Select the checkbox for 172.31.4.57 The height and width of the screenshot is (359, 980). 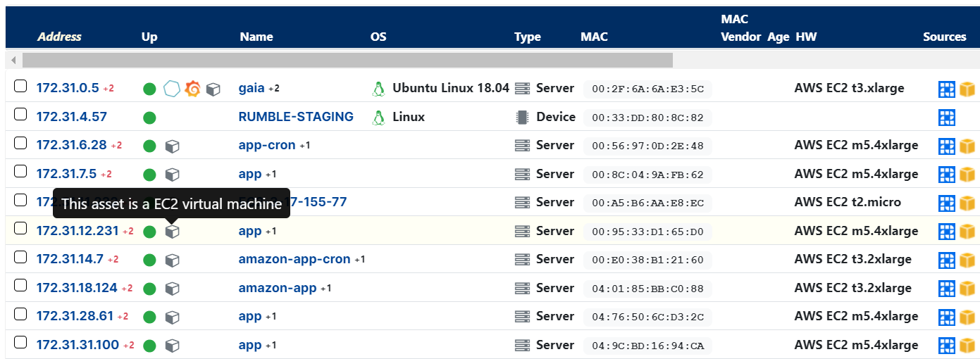point(21,115)
